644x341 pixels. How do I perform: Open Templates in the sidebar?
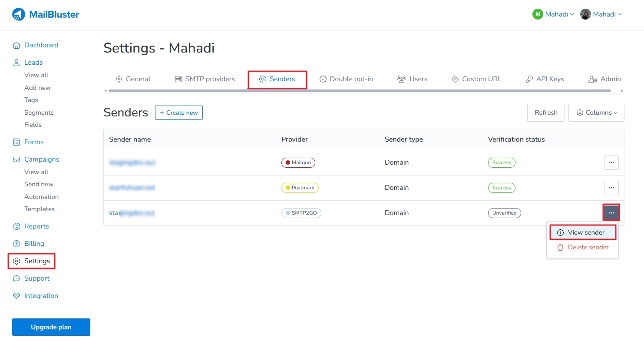pos(40,209)
